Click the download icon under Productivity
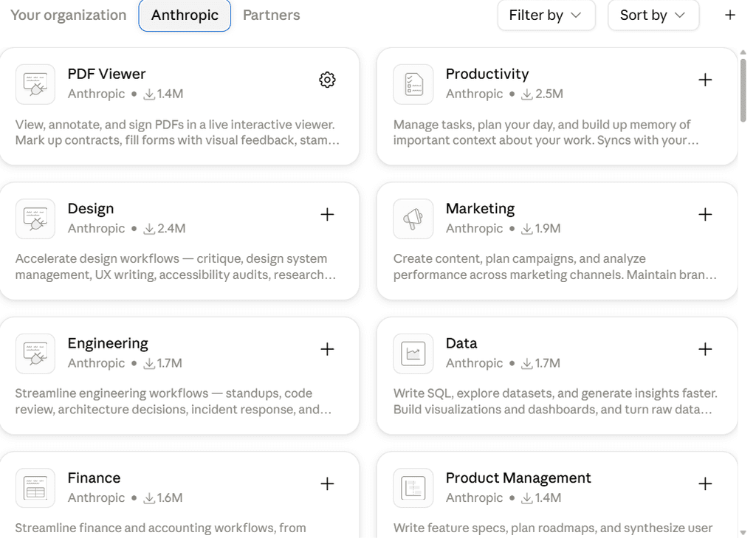 tap(527, 94)
